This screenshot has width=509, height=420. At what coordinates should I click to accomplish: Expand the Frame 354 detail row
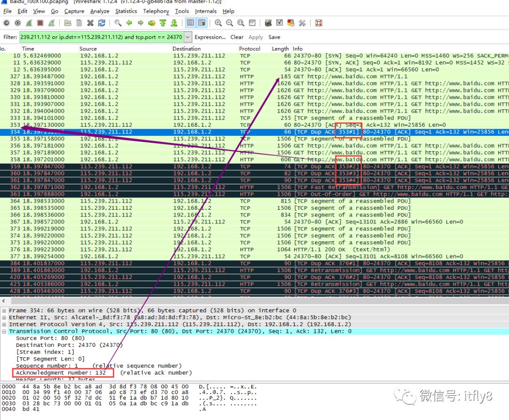tap(4, 311)
